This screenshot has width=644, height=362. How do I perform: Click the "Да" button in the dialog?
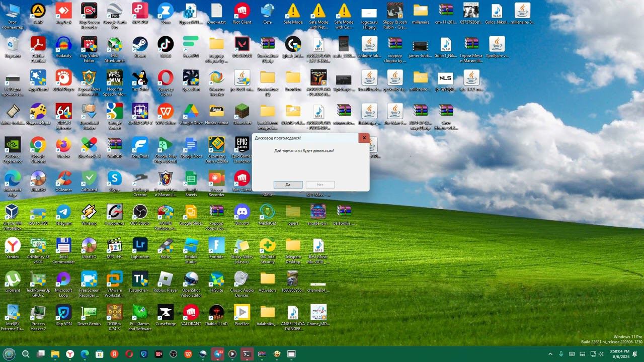288,185
